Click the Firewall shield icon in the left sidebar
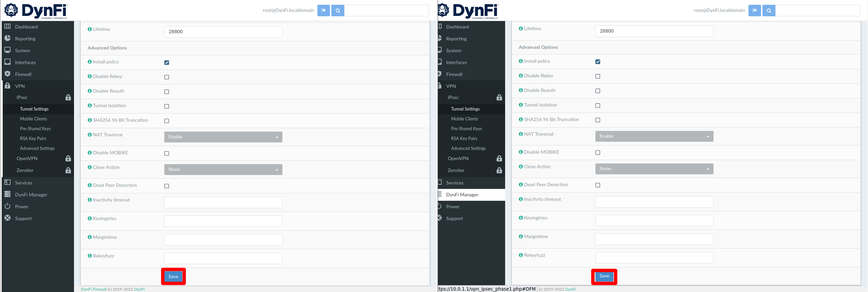This screenshot has width=868, height=292. [7, 74]
